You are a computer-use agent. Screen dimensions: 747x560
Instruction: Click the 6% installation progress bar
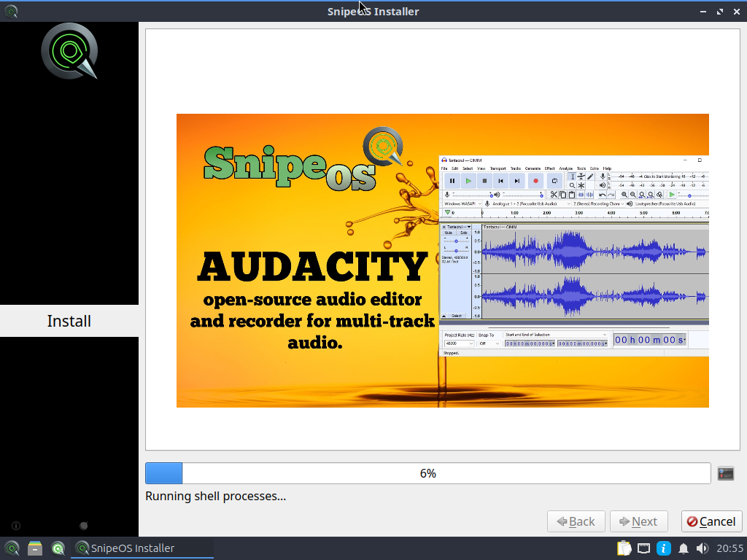pos(427,473)
